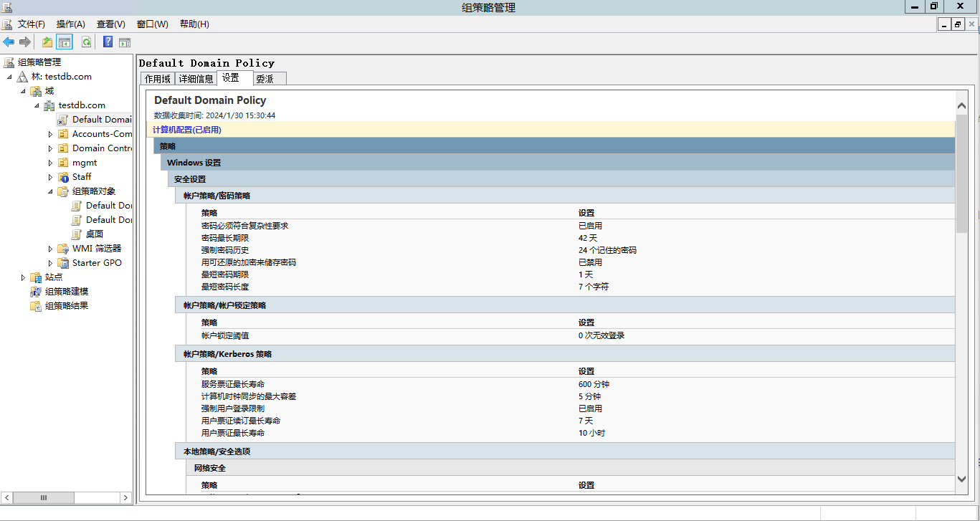Click the 组策略对象 container icon

click(x=63, y=191)
